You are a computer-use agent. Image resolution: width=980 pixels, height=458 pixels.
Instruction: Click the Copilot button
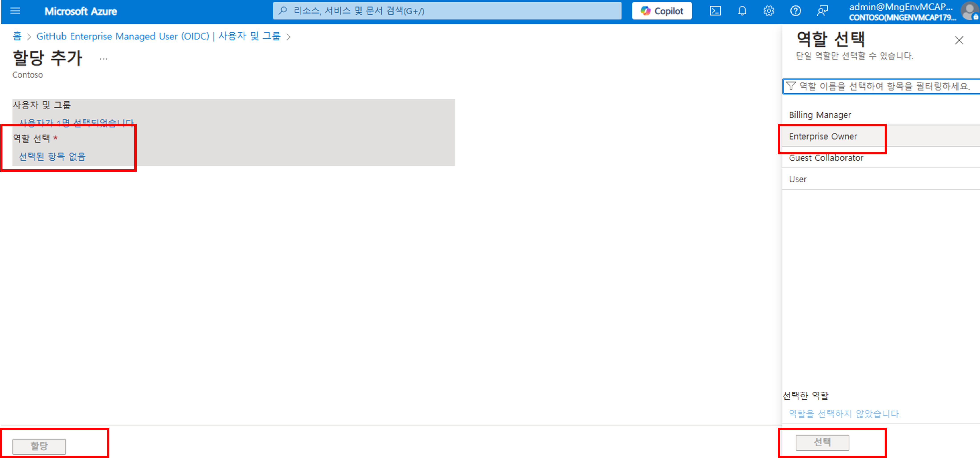(x=662, y=11)
